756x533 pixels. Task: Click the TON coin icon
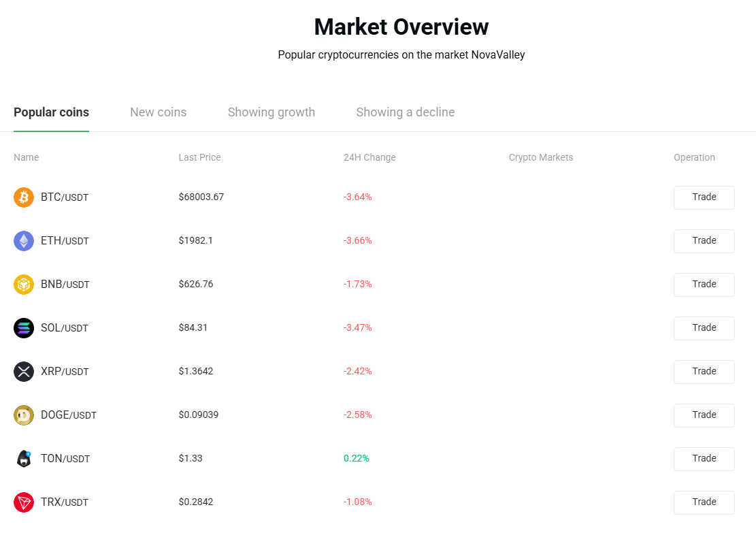point(24,459)
